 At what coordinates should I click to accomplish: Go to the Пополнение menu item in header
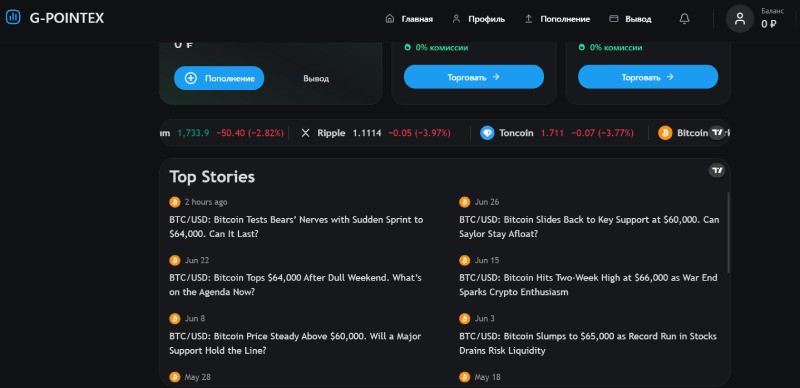(x=557, y=19)
